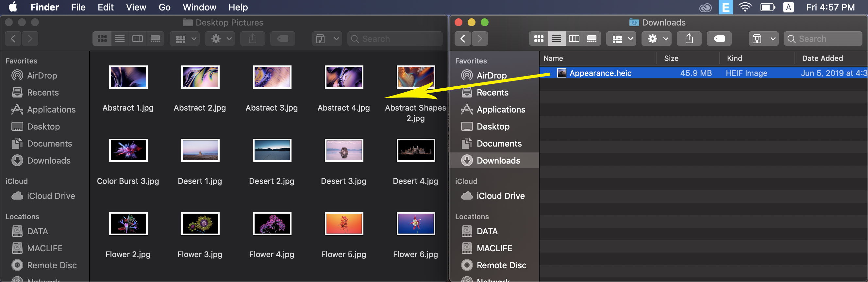Select Appearance.heic file row

coord(703,73)
